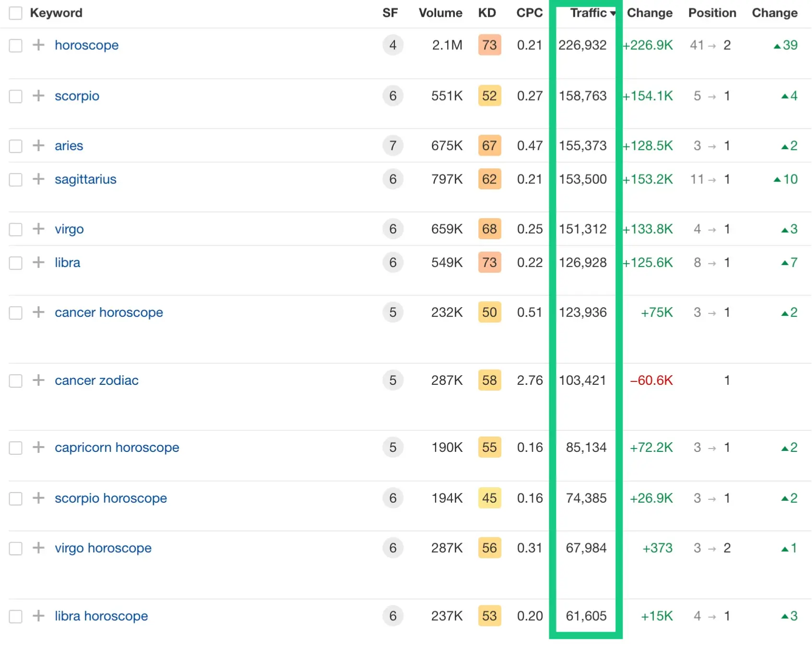Toggle the select-all checkbox in header

click(x=16, y=13)
